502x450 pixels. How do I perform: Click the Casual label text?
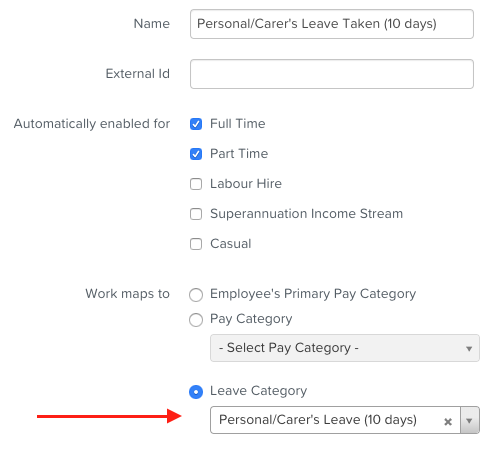[231, 244]
